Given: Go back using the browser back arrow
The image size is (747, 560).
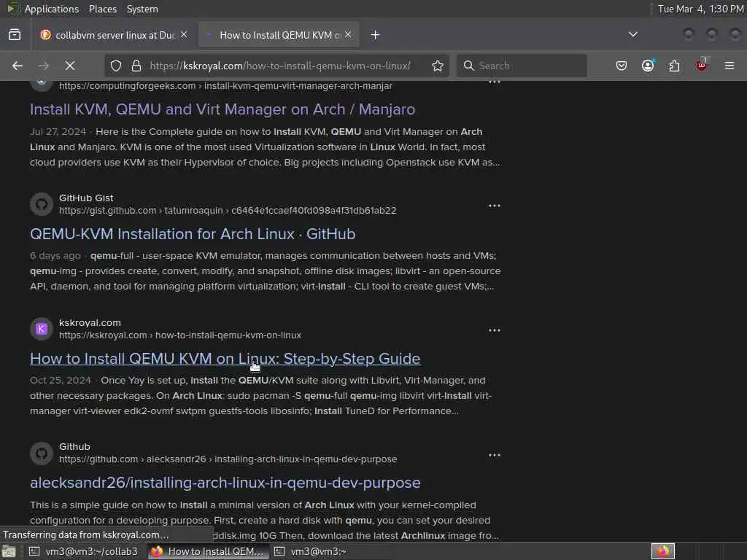Looking at the screenshot, I should click(x=18, y=66).
